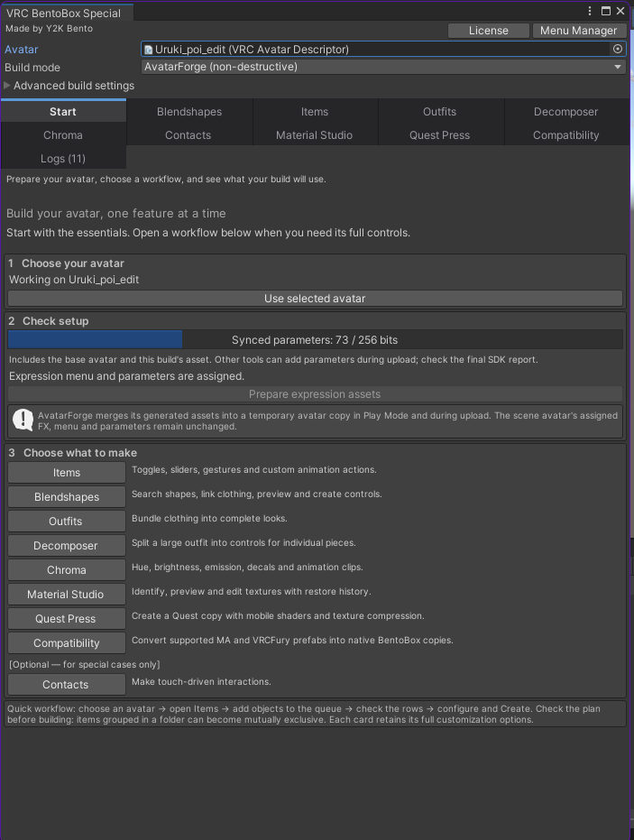Image resolution: width=634 pixels, height=840 pixels.
Task: Open the Items workflow button
Action: 67,473
